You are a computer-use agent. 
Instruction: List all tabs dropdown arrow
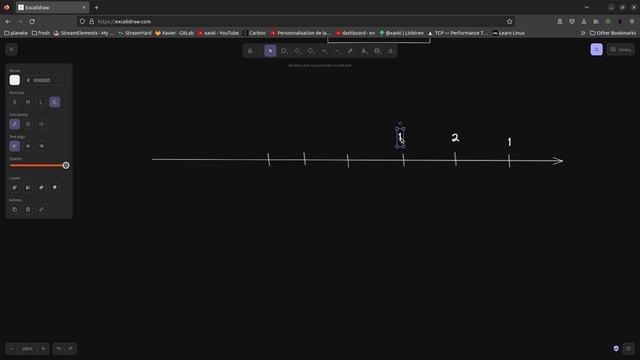click(587, 7)
